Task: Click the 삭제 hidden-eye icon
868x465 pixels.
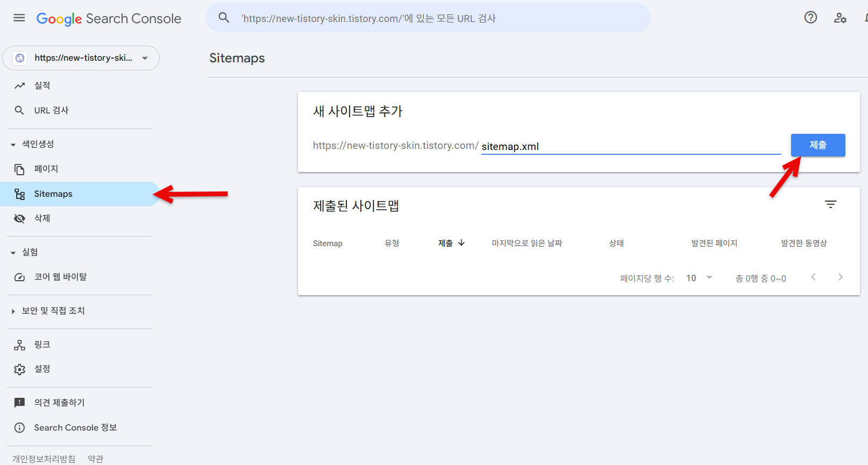Action: (x=19, y=218)
